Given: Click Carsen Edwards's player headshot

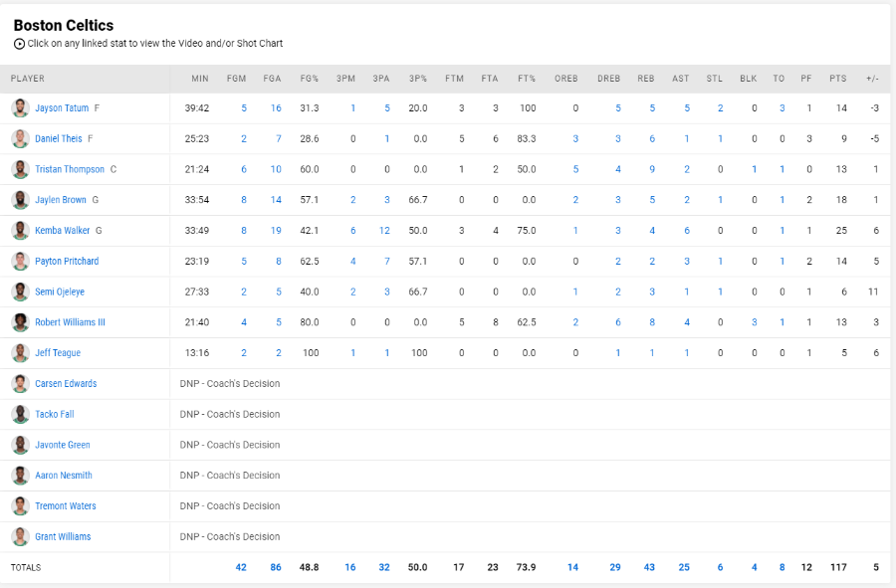Looking at the screenshot, I should tap(20, 384).
